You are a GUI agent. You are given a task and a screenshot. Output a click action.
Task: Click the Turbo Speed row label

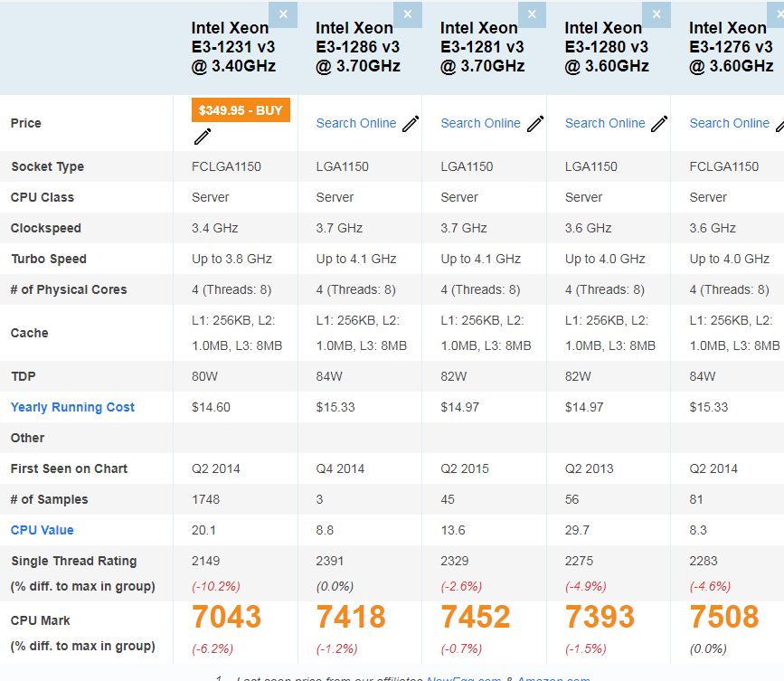[49, 259]
